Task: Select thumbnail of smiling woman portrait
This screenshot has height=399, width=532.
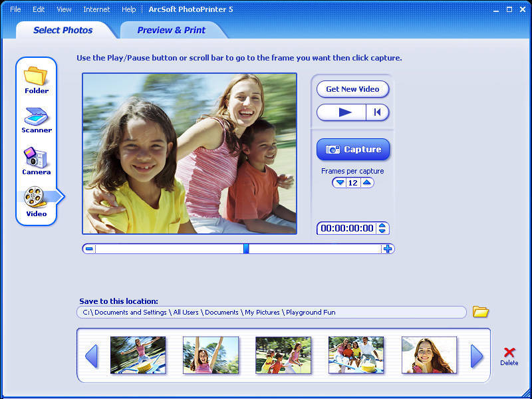Action: (429, 355)
